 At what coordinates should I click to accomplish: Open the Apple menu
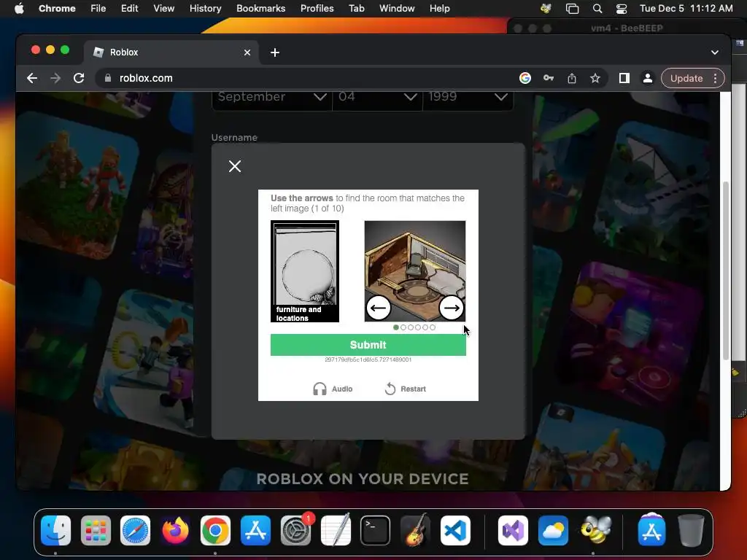point(19,8)
